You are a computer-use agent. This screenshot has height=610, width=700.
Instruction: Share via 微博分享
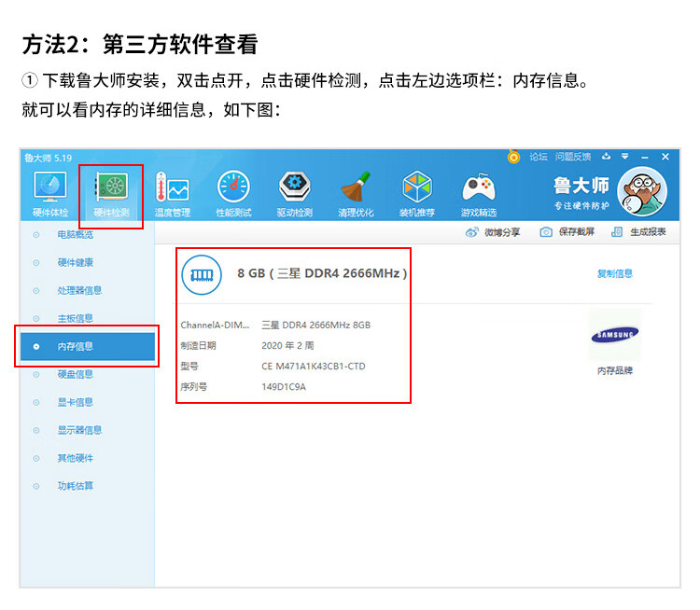click(x=493, y=232)
